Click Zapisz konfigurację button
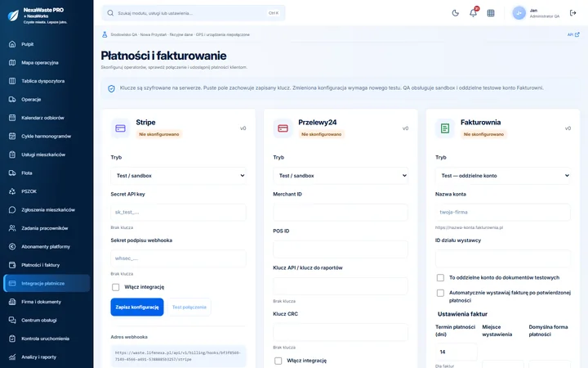 coord(137,307)
